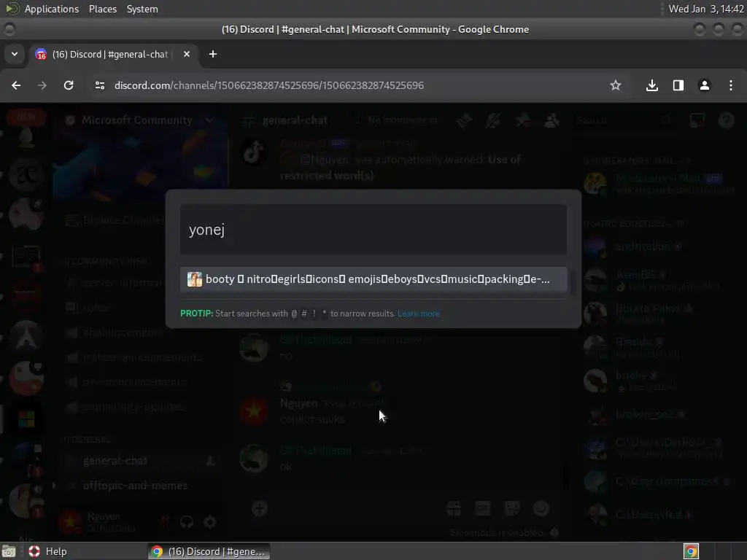Click Moderators' Mail in member list
The image size is (747, 560).
coord(660,184)
